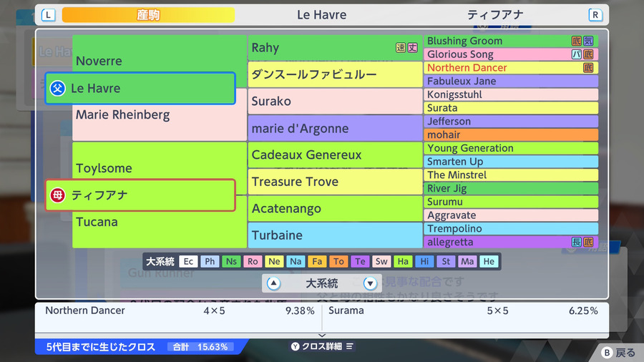
Task: Select Turbaine pedigree cell
Action: [x=335, y=235]
